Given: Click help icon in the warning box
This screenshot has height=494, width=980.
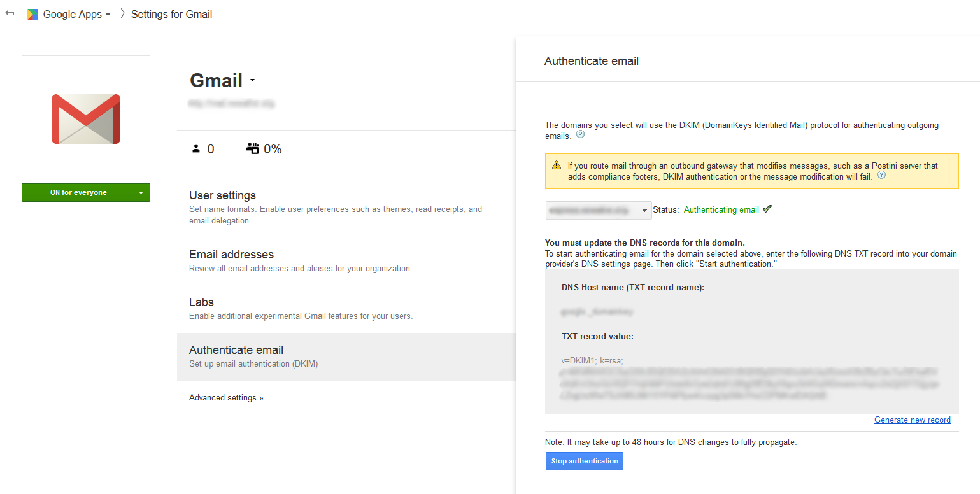Looking at the screenshot, I should coord(881,176).
